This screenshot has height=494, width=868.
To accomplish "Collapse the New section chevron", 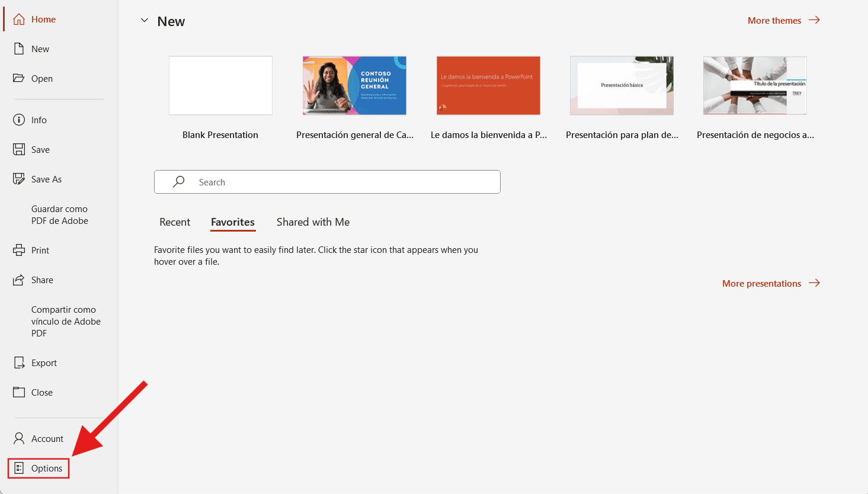I will coord(144,21).
